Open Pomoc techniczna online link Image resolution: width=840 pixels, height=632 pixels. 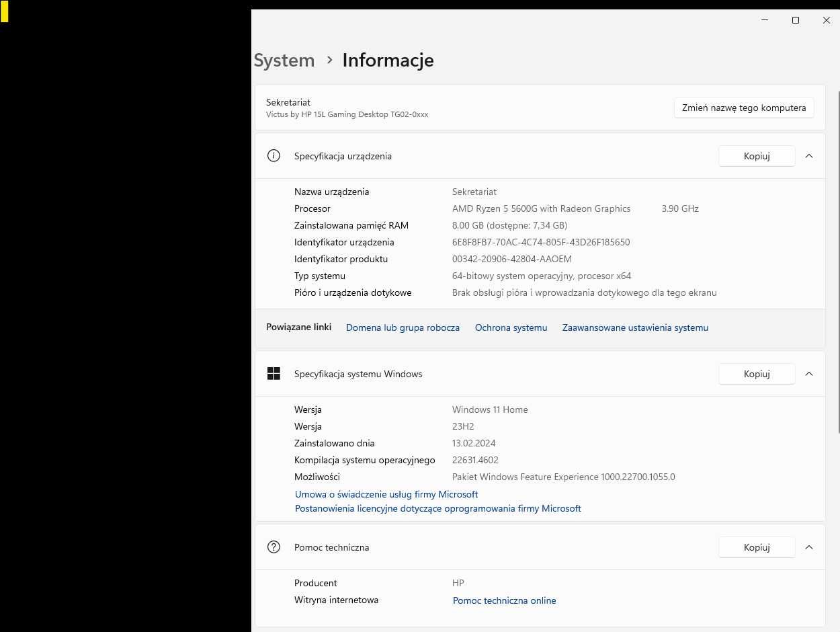coord(504,600)
